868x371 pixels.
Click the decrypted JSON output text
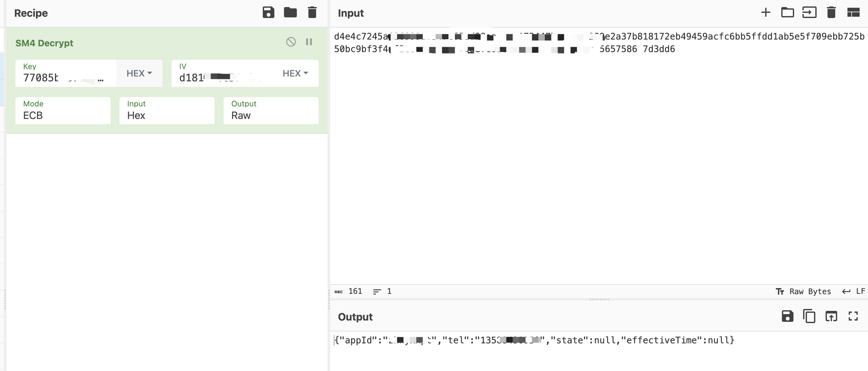click(x=535, y=340)
